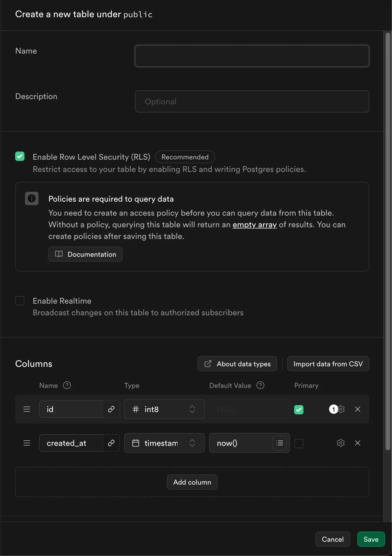Enable Realtime checkbox

[x=20, y=301]
